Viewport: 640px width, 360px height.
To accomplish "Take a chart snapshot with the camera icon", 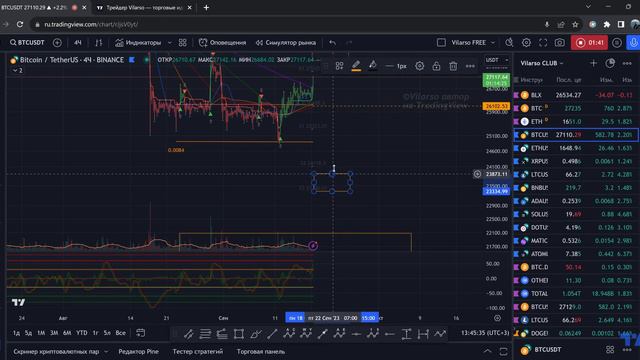I will [560, 42].
